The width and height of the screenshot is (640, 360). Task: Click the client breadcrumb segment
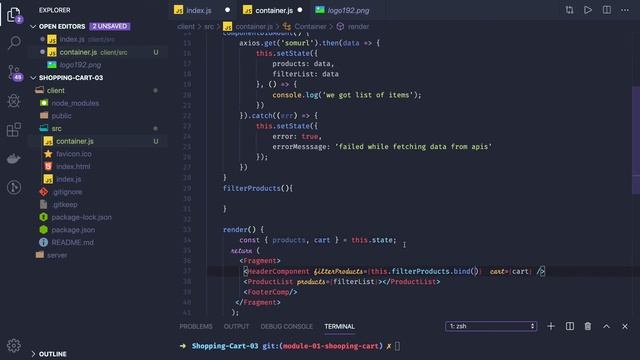186,27
